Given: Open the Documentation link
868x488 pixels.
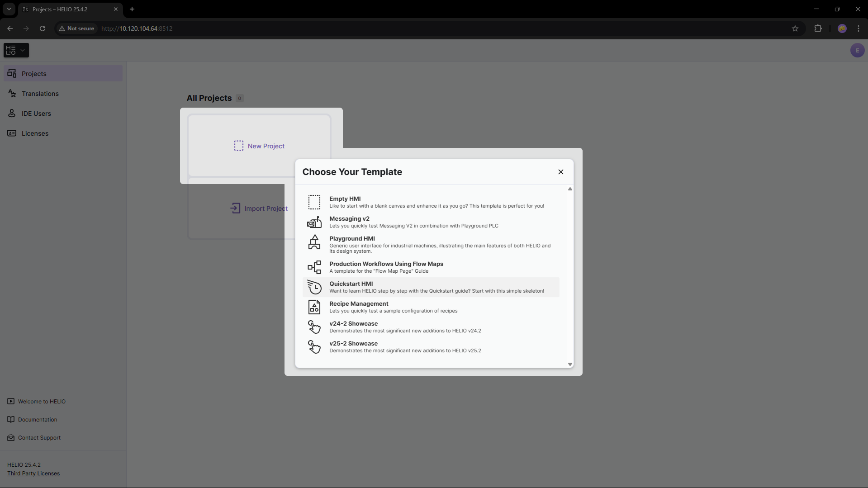Looking at the screenshot, I should coord(38,420).
